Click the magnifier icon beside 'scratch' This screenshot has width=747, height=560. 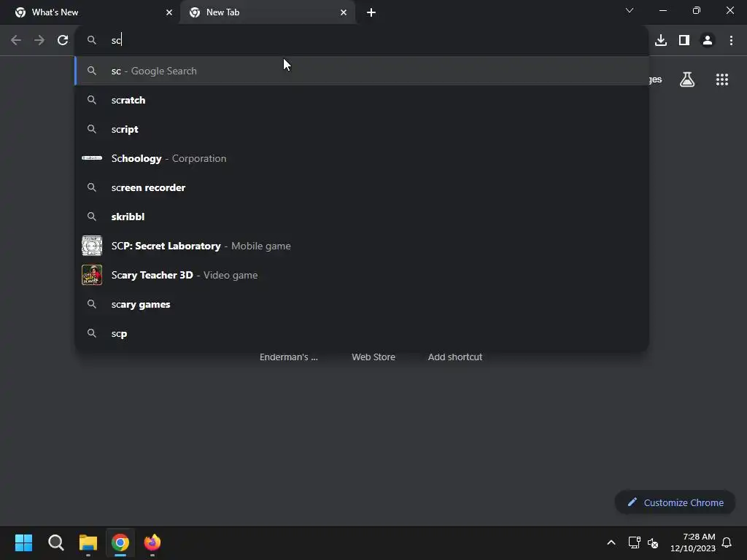point(92,100)
